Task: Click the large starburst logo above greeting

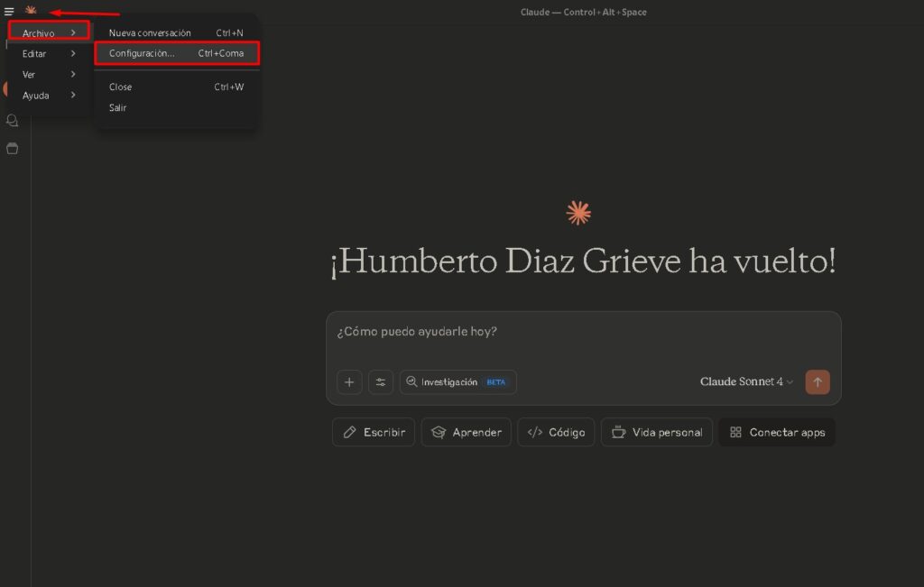Action: point(578,213)
